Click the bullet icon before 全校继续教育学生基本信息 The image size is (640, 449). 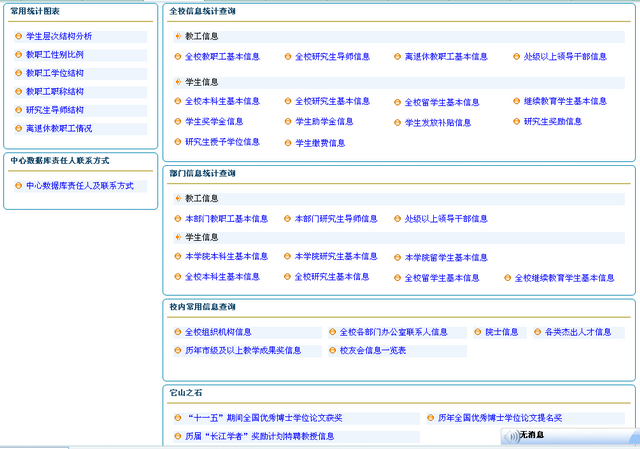click(x=507, y=278)
